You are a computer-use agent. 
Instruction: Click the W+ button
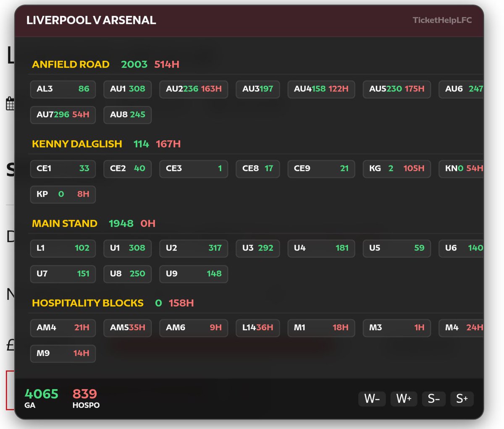point(404,398)
